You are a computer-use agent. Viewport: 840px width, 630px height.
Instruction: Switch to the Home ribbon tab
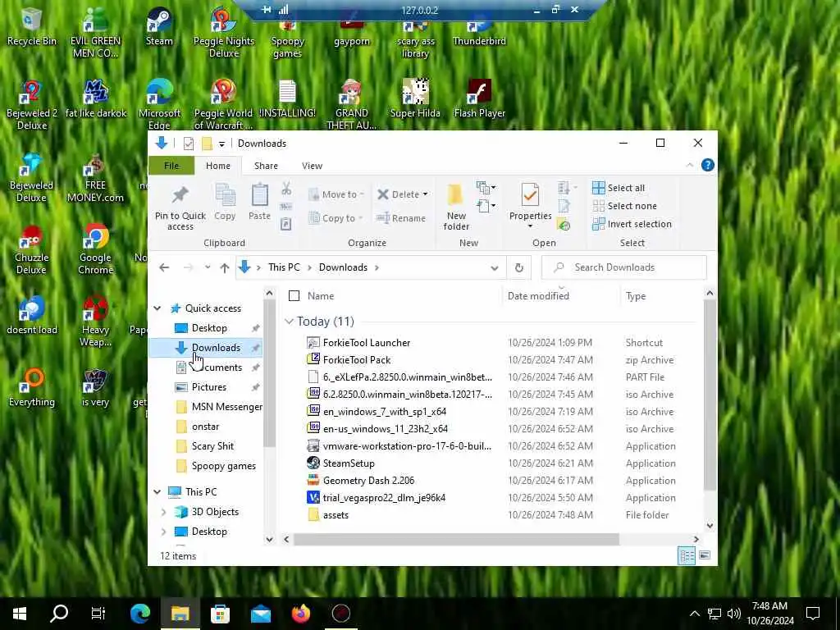[x=218, y=166]
